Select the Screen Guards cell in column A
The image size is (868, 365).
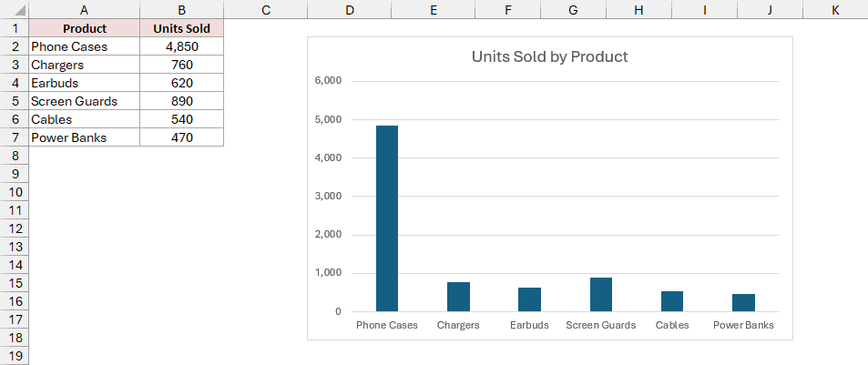click(84, 101)
